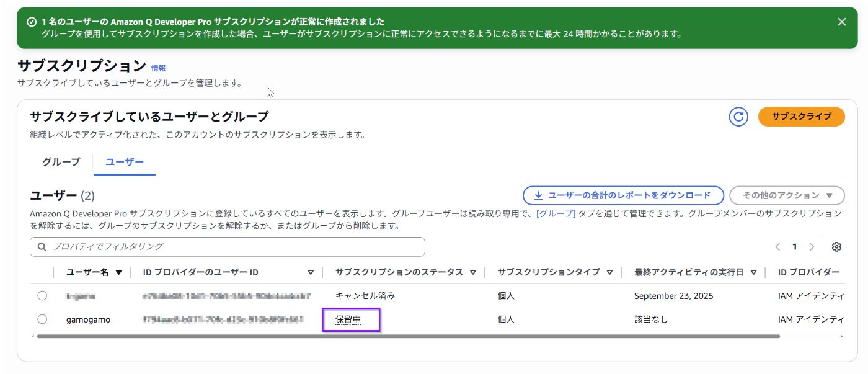Open the 情報 info link
The width and height of the screenshot is (868, 374).
coord(159,68)
